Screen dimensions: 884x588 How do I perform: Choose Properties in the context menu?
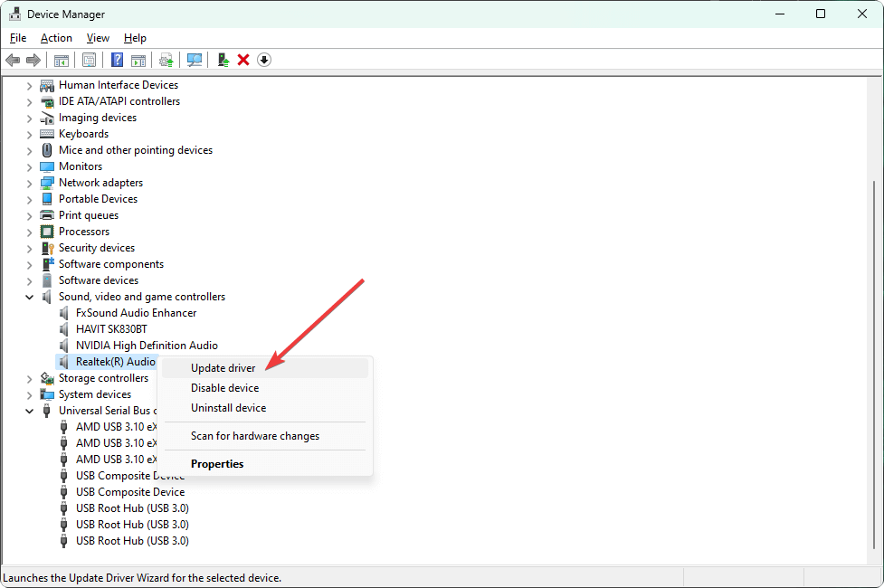point(265,464)
